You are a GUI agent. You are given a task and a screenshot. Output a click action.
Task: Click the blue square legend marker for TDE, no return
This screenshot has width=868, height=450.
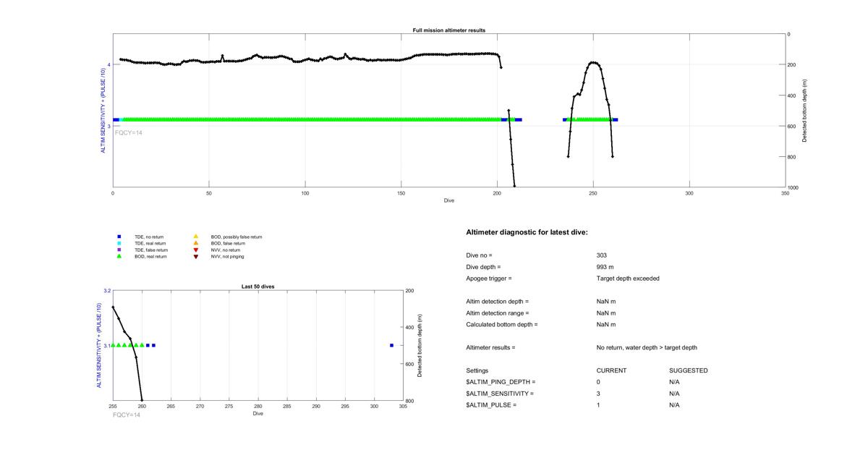point(119,237)
